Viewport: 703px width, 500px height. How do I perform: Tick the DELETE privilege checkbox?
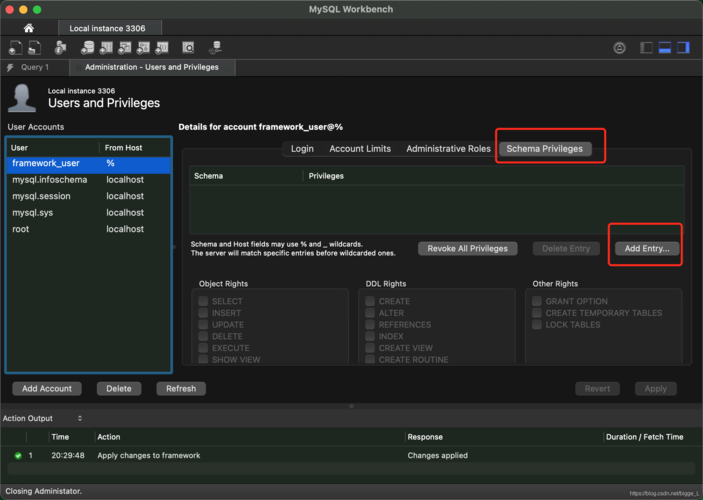[203, 336]
